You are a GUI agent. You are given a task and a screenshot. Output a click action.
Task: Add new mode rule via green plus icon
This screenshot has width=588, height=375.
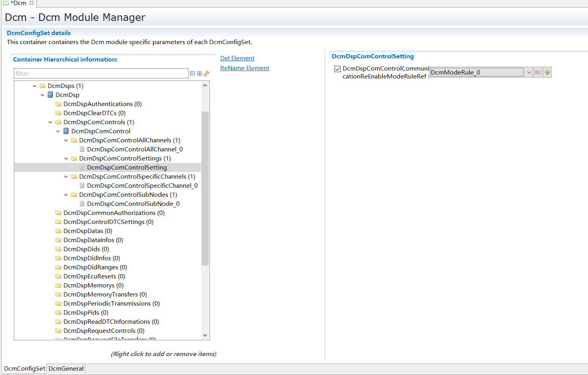(x=547, y=72)
